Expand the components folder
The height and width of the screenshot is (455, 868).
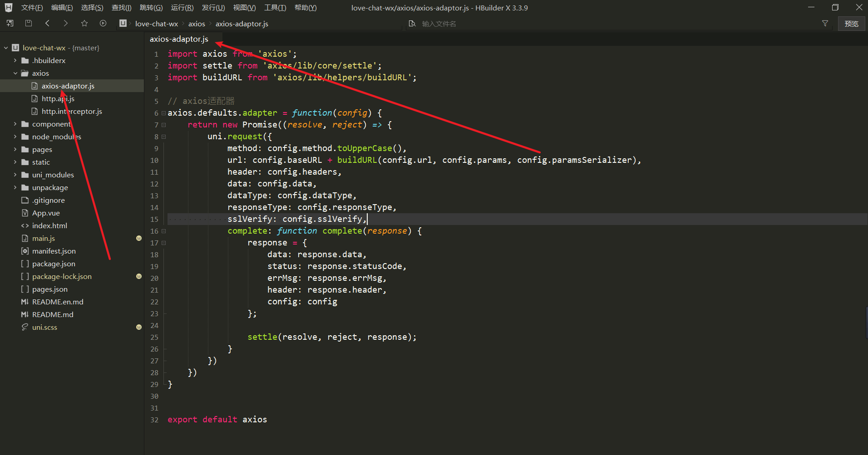pyautogui.click(x=15, y=124)
